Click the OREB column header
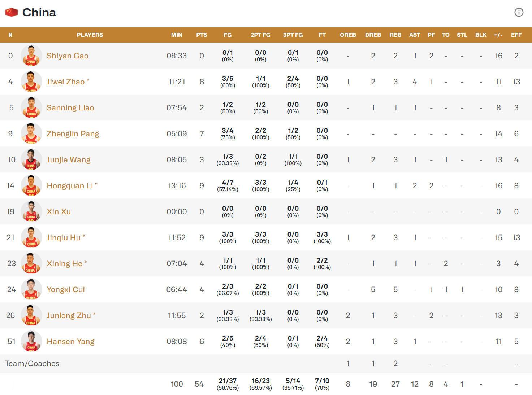 click(348, 35)
